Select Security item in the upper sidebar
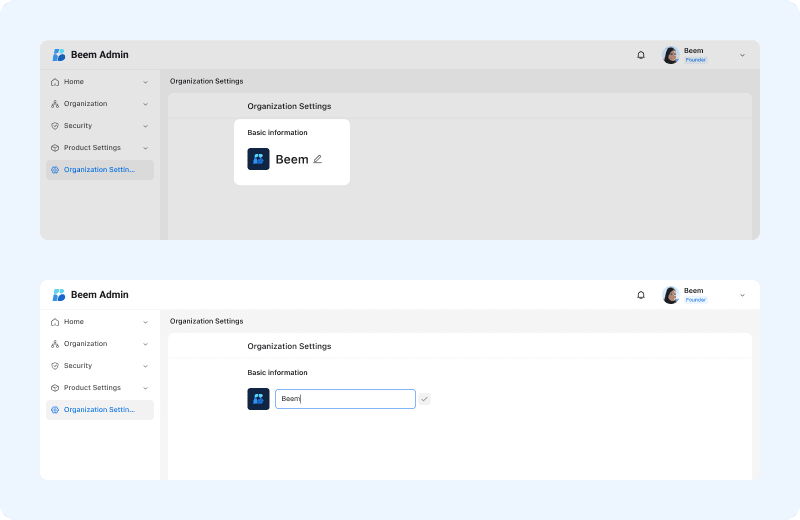This screenshot has width=800, height=520. pos(78,126)
